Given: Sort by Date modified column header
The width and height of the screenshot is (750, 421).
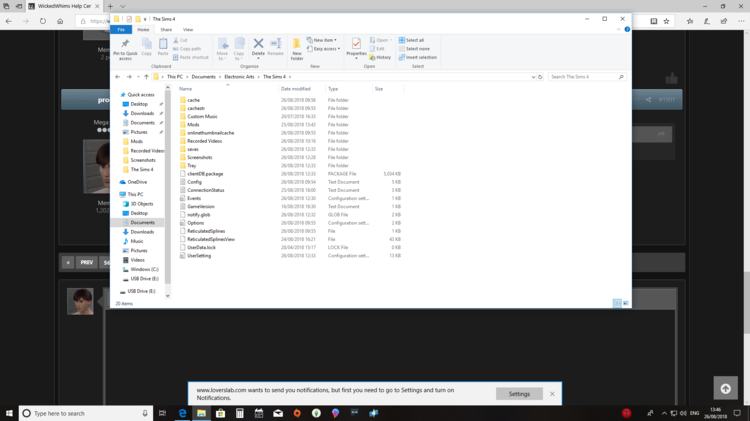Looking at the screenshot, I should pyautogui.click(x=302, y=89).
